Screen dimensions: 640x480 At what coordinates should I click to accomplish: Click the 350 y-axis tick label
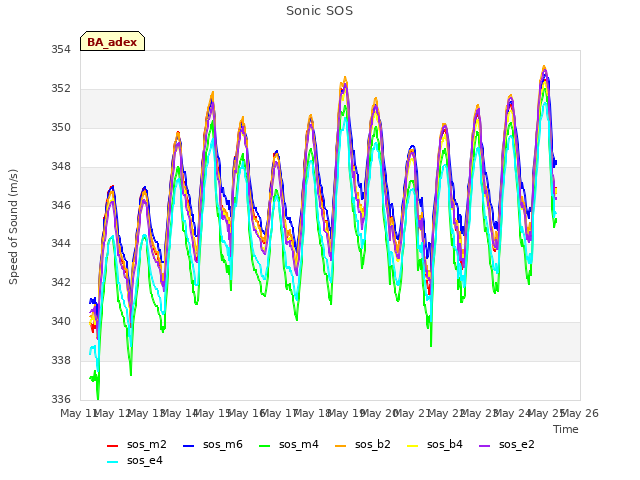61,128
